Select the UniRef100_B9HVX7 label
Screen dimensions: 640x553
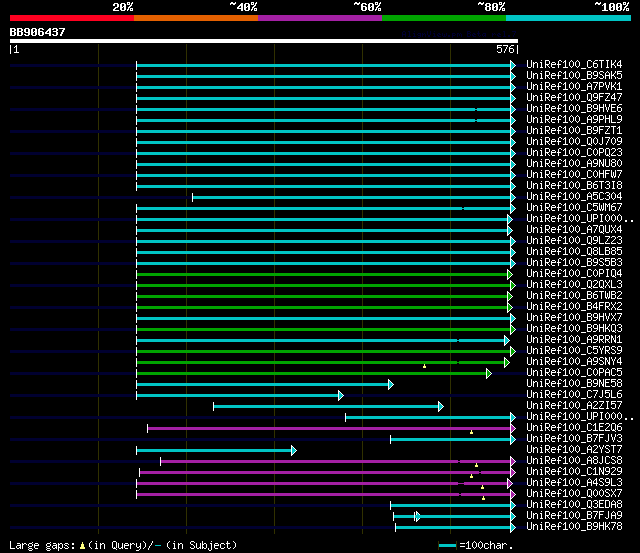(574, 318)
